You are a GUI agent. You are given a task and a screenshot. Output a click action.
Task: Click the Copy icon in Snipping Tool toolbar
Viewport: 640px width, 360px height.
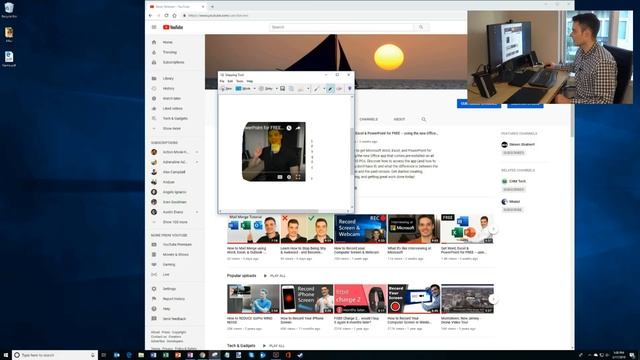[291, 89]
